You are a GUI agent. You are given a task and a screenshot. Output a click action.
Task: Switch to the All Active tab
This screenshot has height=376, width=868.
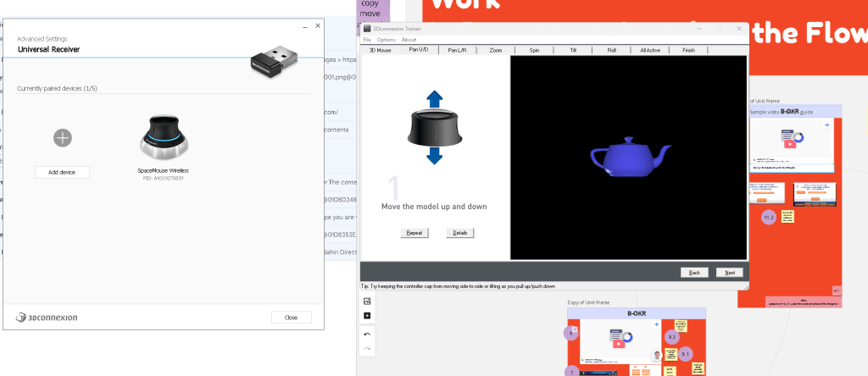(650, 50)
